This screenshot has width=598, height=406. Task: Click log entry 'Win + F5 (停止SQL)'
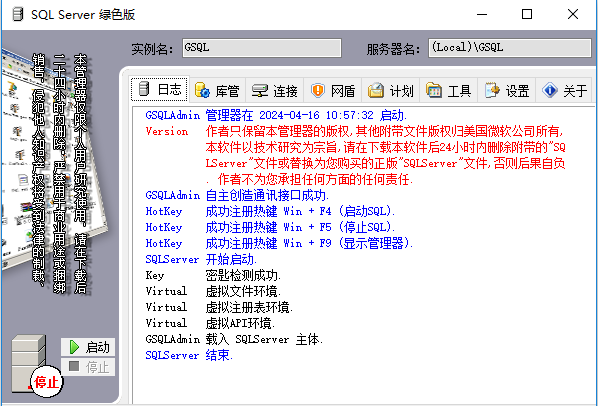click(x=339, y=227)
